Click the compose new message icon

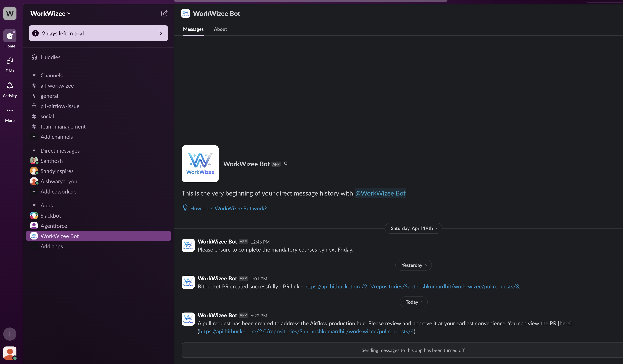(164, 13)
